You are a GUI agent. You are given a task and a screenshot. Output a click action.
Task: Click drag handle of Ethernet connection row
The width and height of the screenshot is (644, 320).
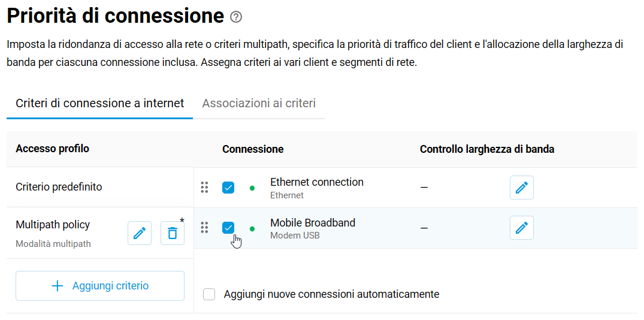(x=204, y=188)
